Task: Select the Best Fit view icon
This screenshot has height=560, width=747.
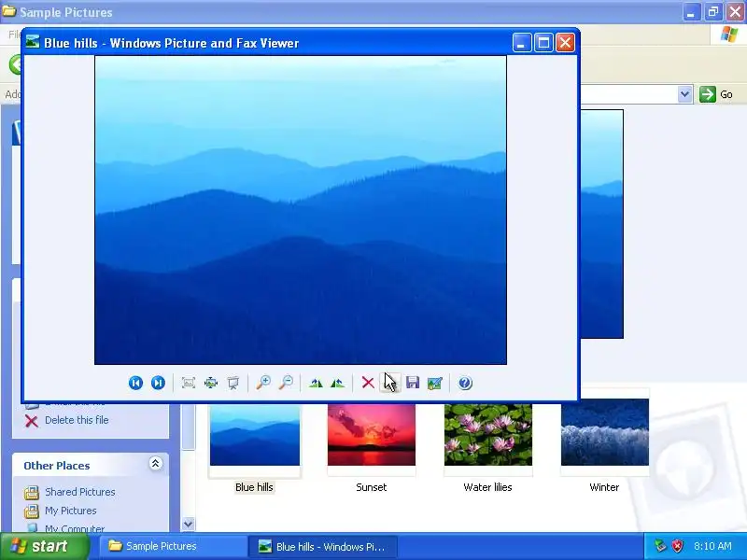Action: (x=189, y=383)
